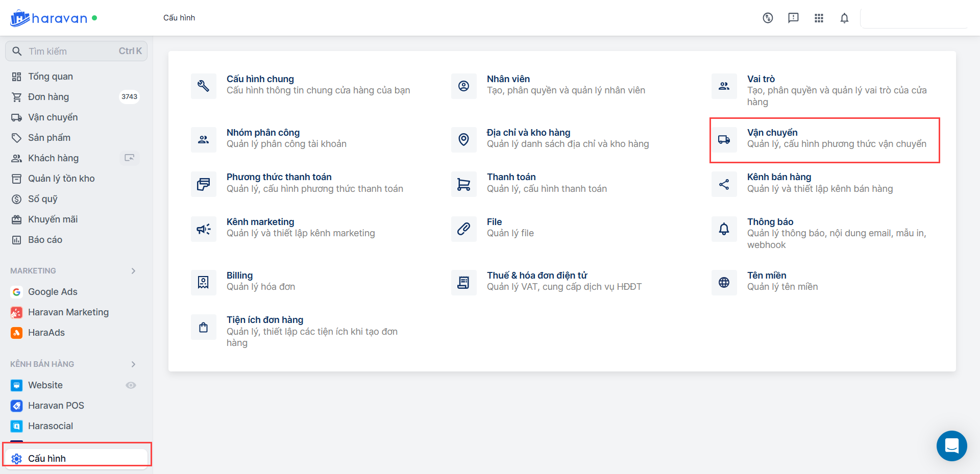This screenshot has height=474, width=980.
Task: Open Vận chuyển configuration link
Action: 772,133
